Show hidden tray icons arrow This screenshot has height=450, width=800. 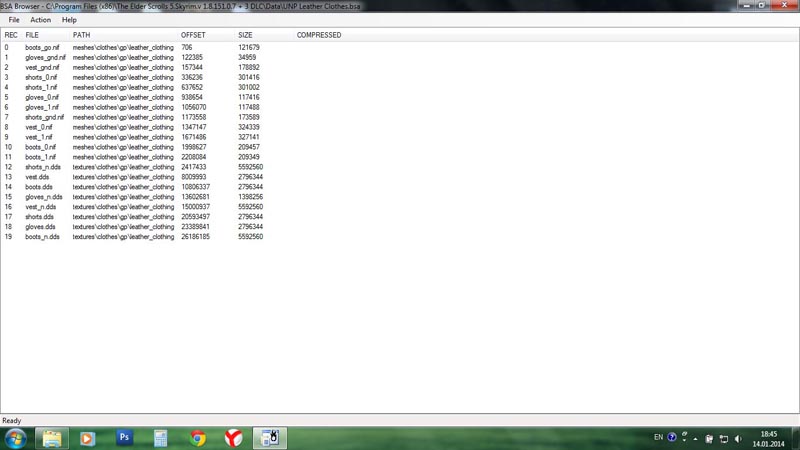click(x=695, y=439)
